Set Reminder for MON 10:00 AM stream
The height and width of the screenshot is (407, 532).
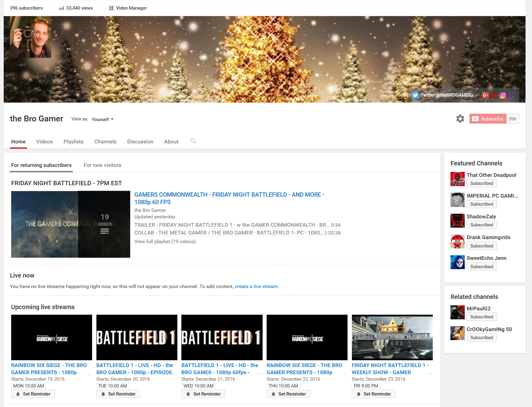[x=33, y=394]
